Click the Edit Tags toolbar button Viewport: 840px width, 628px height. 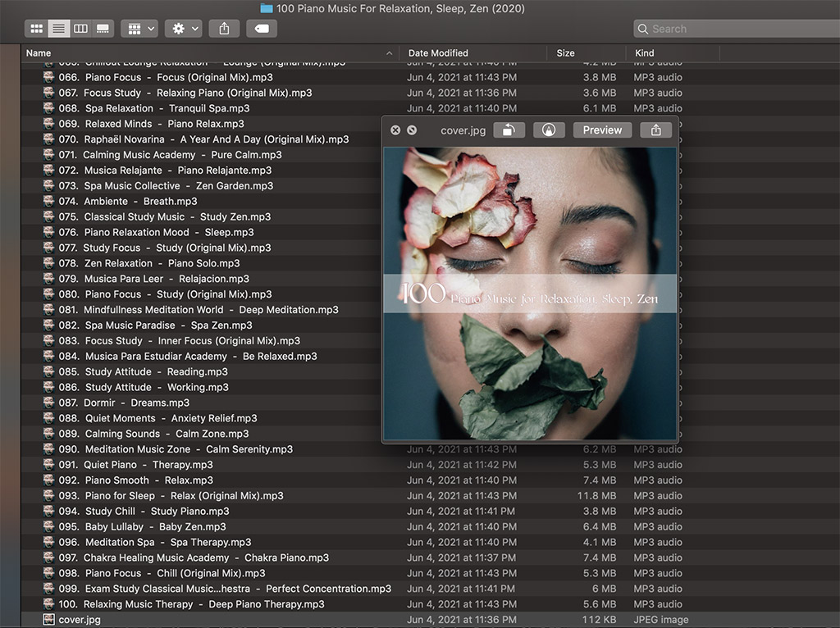click(262, 29)
